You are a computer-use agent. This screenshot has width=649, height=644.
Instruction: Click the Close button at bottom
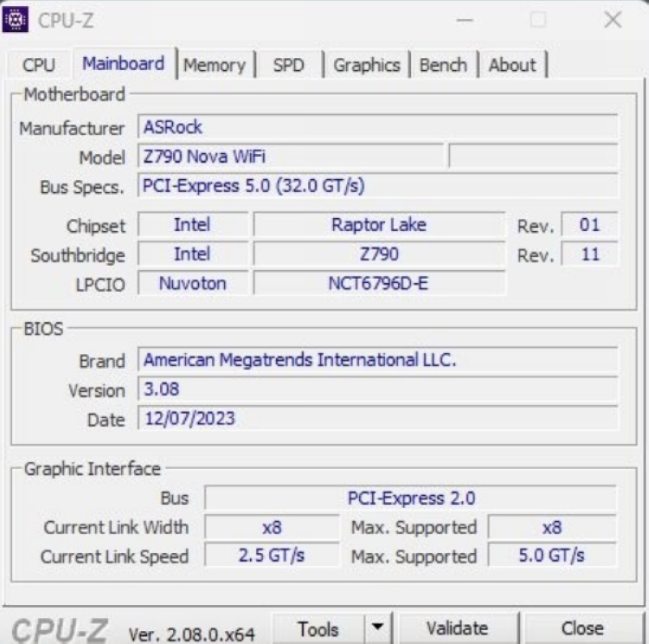(x=582, y=628)
